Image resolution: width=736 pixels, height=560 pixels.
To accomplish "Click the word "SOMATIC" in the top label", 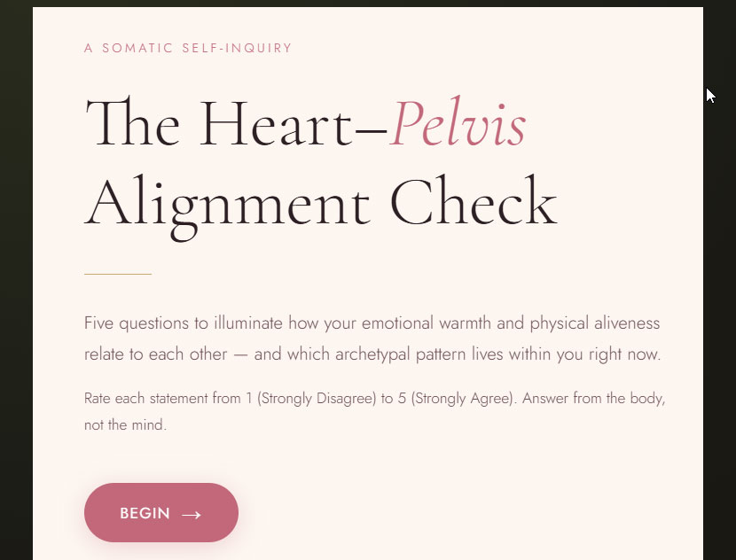I will click(x=137, y=48).
